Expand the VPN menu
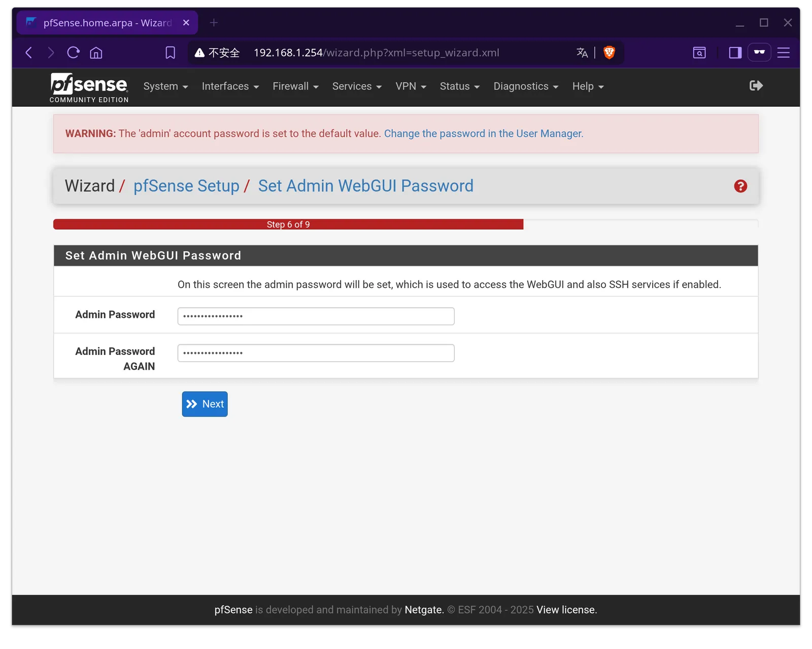This screenshot has height=649, width=812. [411, 86]
